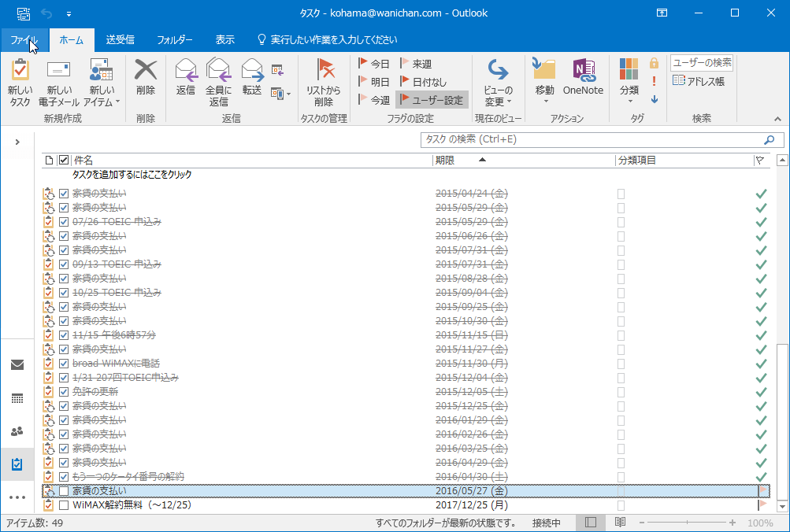Set flag to 今日

374,64
